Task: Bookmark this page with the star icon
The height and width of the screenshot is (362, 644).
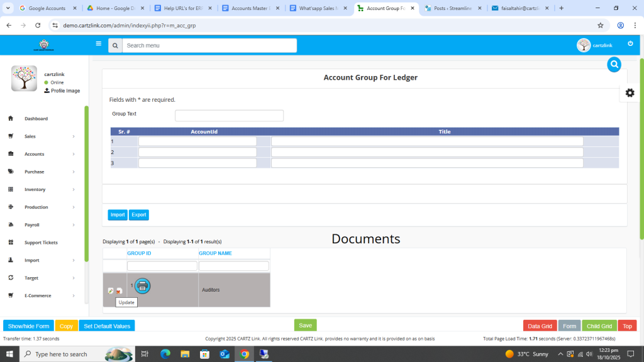Action: [601, 25]
